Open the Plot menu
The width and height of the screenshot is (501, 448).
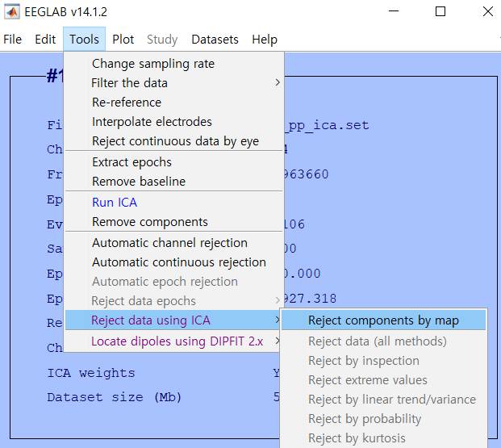[x=123, y=40]
